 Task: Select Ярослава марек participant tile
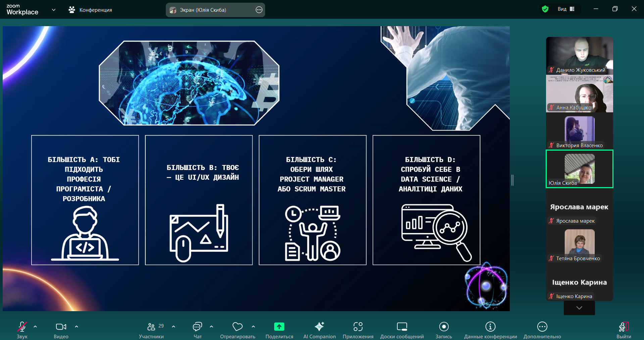pos(580,207)
